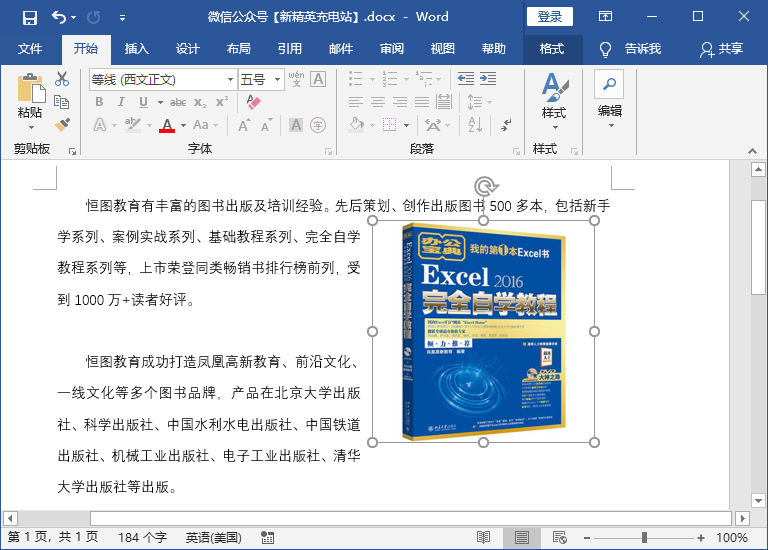
Task: Open the borders dropdown arrow
Action: coord(406,125)
